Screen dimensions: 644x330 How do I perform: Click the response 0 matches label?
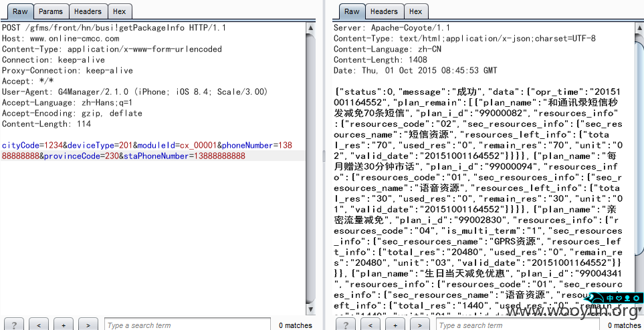625,325
